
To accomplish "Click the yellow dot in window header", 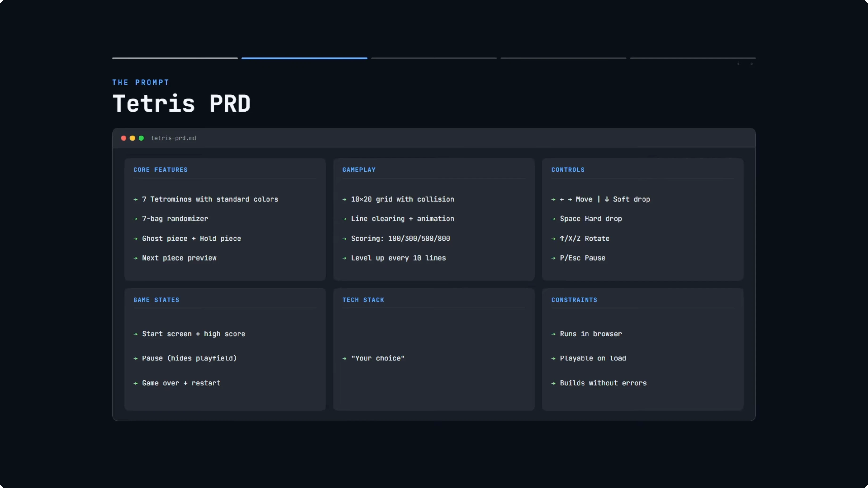I will (x=132, y=138).
